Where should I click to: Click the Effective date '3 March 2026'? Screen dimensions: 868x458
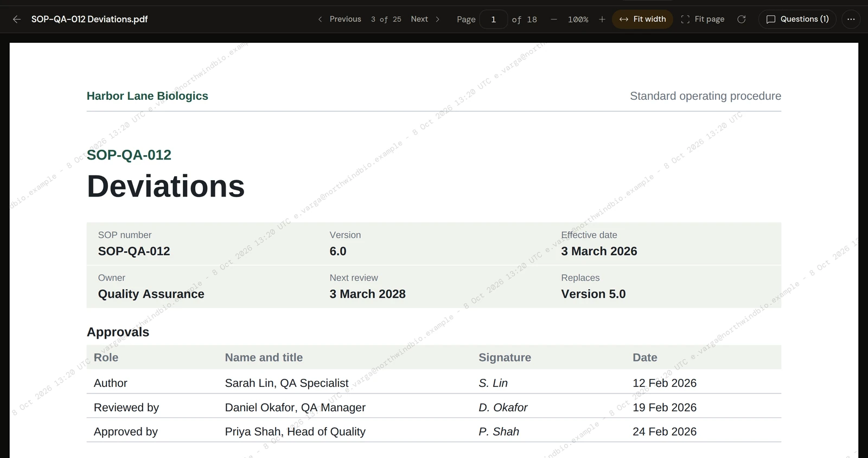pyautogui.click(x=599, y=251)
